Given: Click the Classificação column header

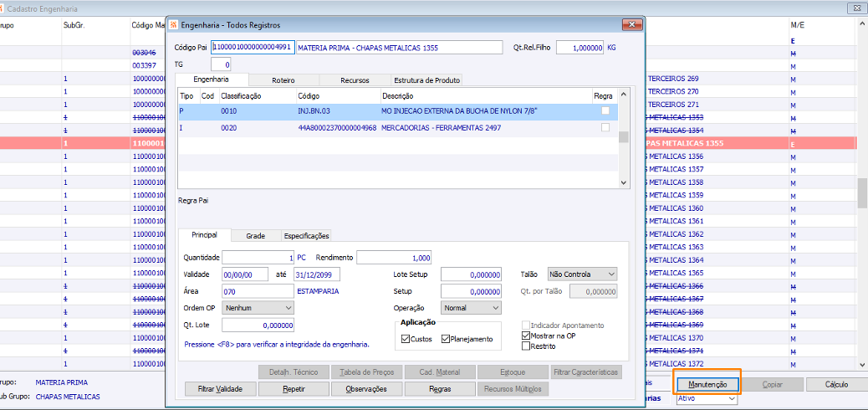Looking at the screenshot, I should 258,96.
